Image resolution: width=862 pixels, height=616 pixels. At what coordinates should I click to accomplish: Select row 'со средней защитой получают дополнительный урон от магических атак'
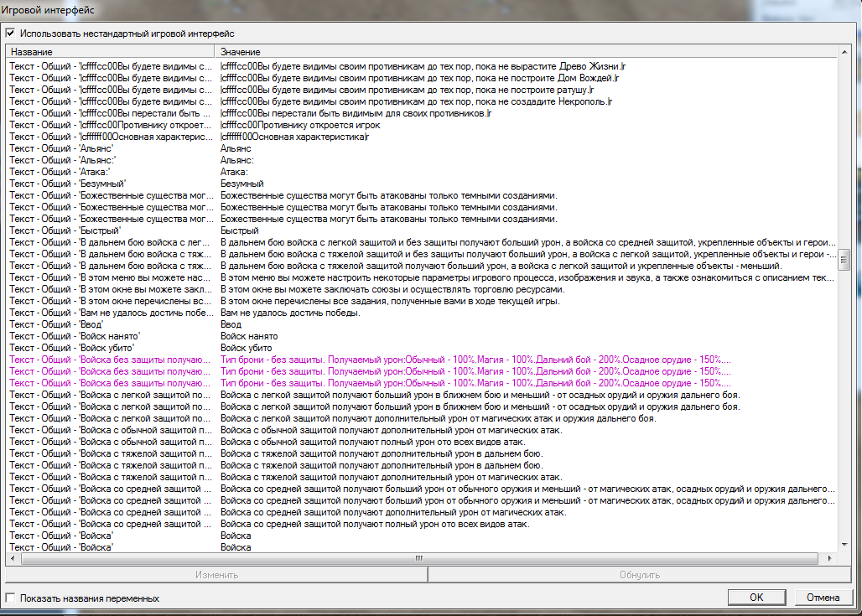(x=422, y=512)
